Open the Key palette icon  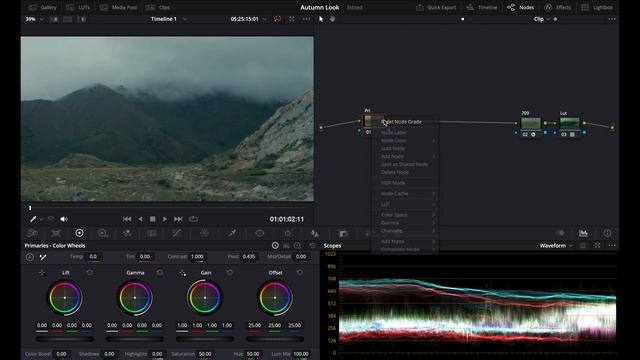pyautogui.click(x=343, y=233)
